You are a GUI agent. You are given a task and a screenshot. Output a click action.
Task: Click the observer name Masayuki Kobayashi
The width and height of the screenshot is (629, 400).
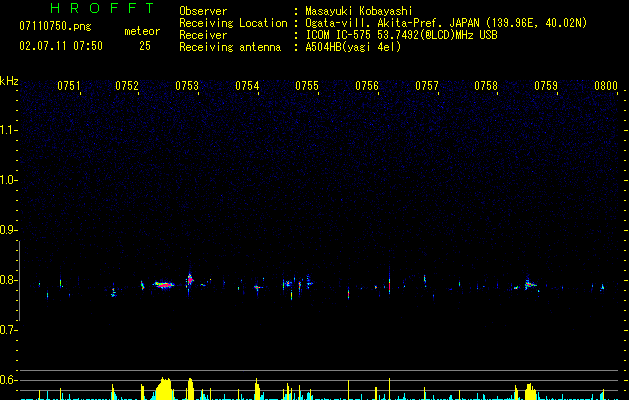click(x=359, y=11)
